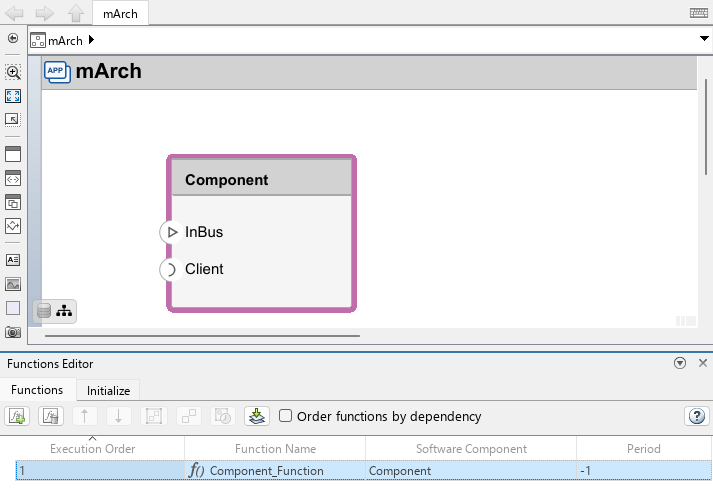
Task: Switch to the Initialize tab
Action: pyautogui.click(x=108, y=391)
